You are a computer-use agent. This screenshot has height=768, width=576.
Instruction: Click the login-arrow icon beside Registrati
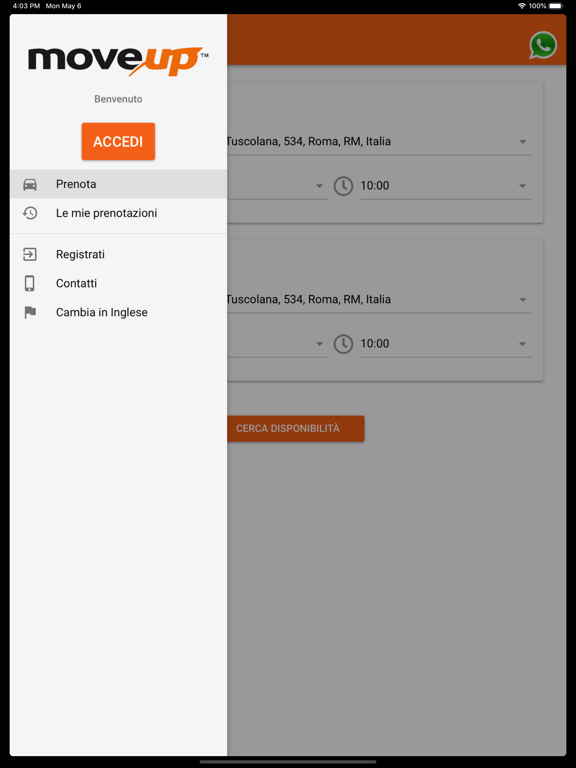click(x=30, y=254)
